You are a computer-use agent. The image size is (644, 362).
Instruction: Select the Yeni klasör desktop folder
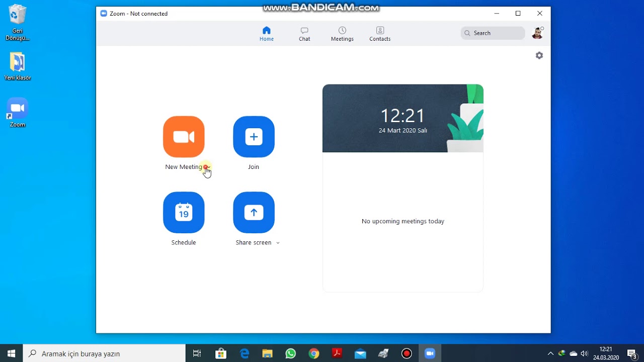(18, 66)
